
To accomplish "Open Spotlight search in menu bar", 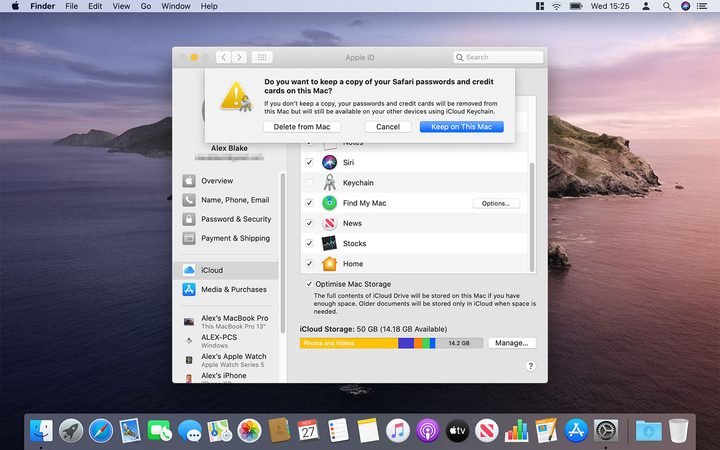I will (667, 6).
